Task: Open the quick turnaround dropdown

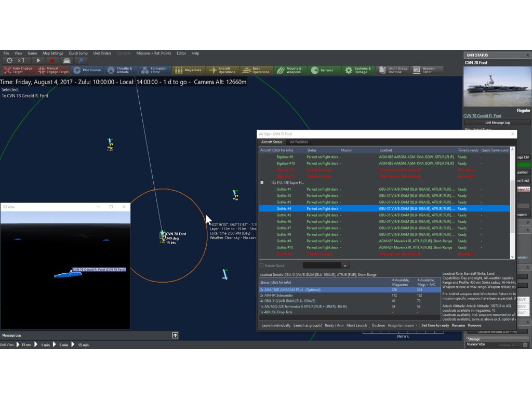Action: pos(345,265)
